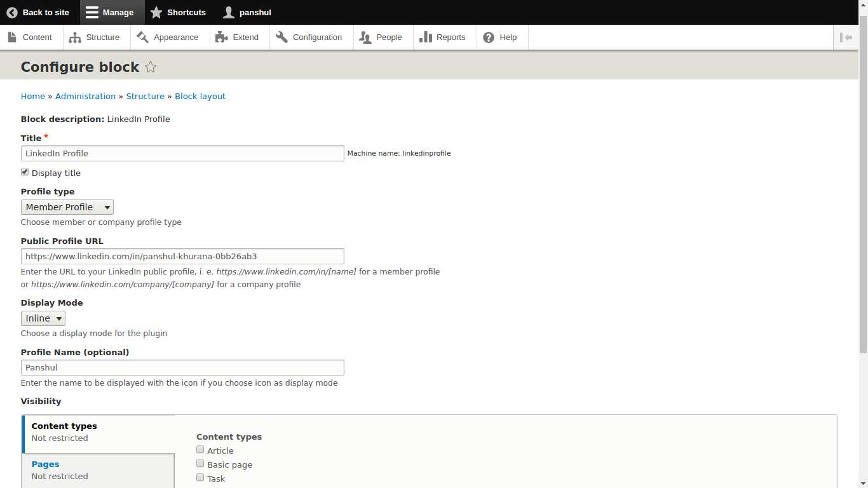The width and height of the screenshot is (868, 488).
Task: Click the Public Profile URL field
Action: click(x=182, y=256)
